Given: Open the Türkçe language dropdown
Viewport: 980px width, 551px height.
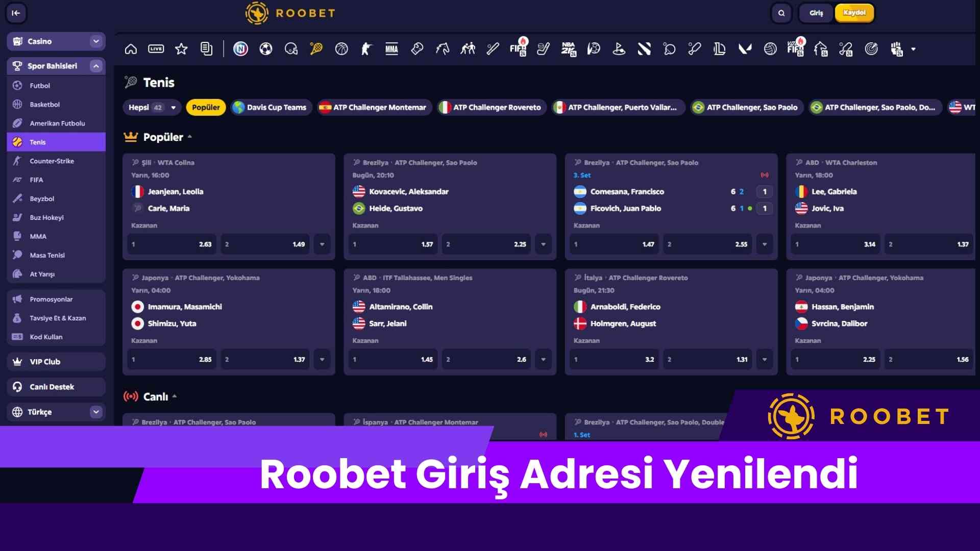Looking at the screenshot, I should click(56, 412).
